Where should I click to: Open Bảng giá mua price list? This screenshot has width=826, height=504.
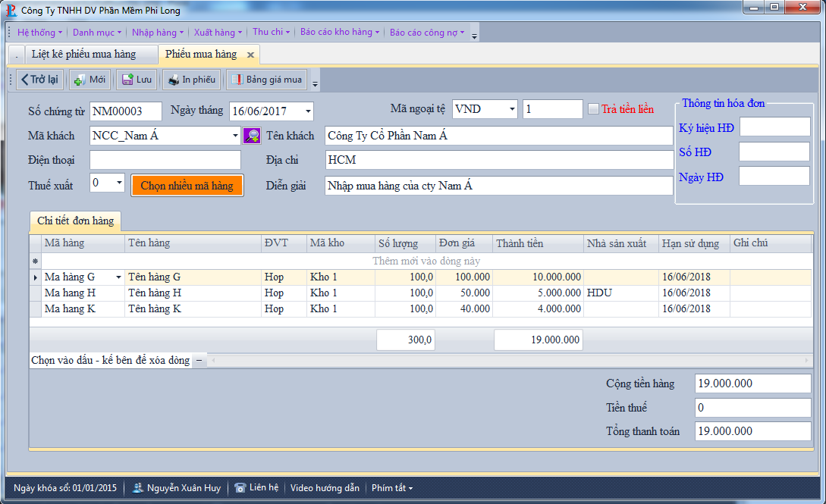pos(268,80)
